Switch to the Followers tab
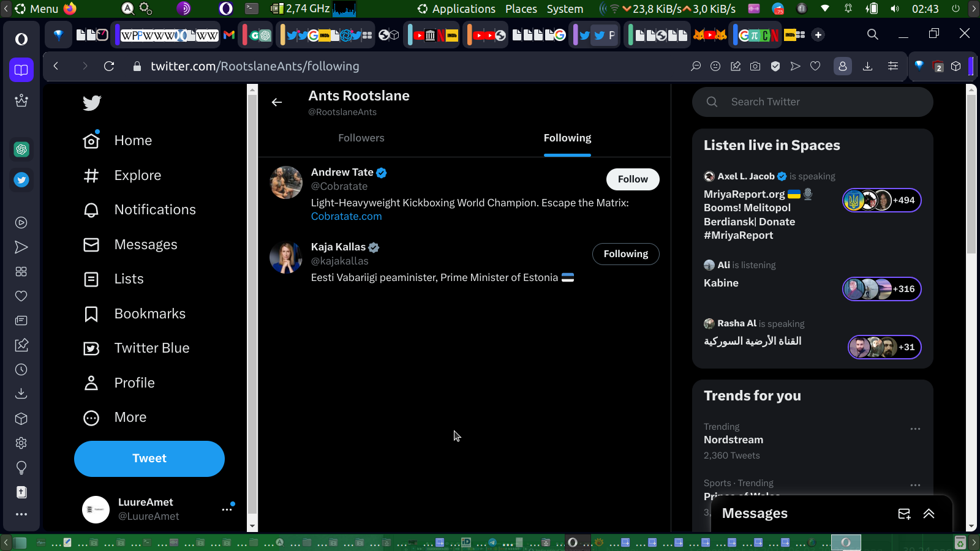 click(361, 138)
